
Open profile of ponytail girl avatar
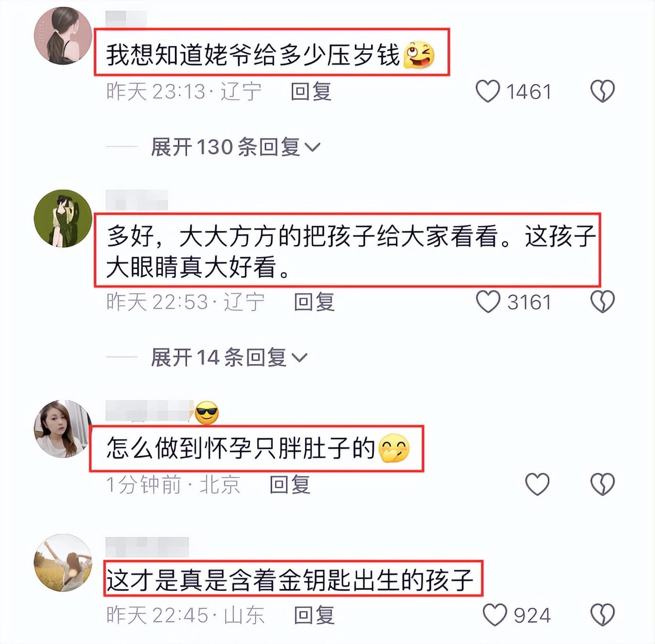[x=63, y=36]
